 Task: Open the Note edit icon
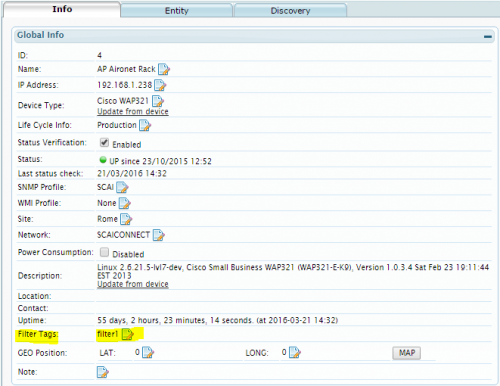tap(103, 372)
